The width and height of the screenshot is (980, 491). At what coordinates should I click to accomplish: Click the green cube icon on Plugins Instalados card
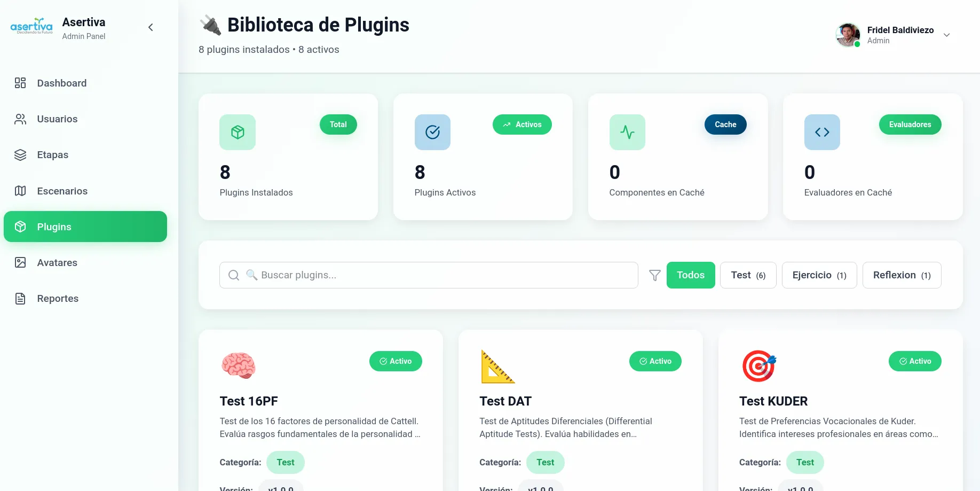click(238, 132)
